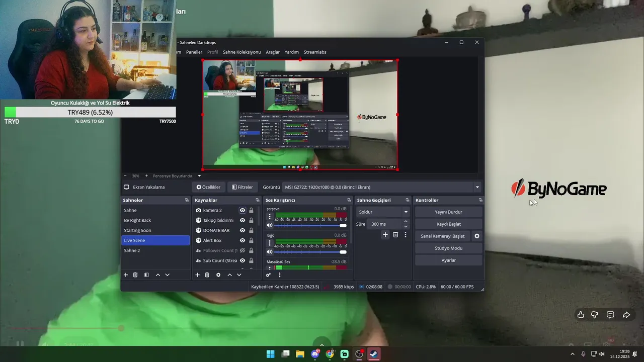Mute the çerçeve audio channel speaker
Screen dimensions: 644x362
coord(270,225)
